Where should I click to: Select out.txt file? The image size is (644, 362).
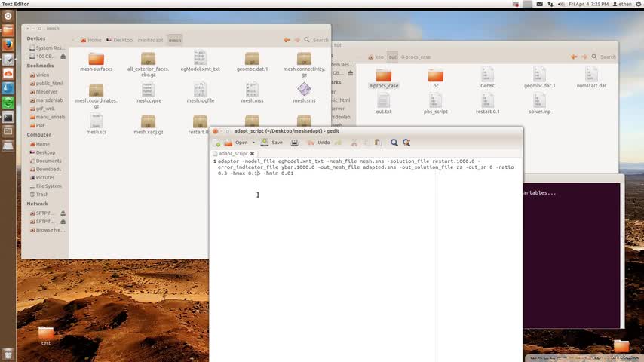click(384, 103)
